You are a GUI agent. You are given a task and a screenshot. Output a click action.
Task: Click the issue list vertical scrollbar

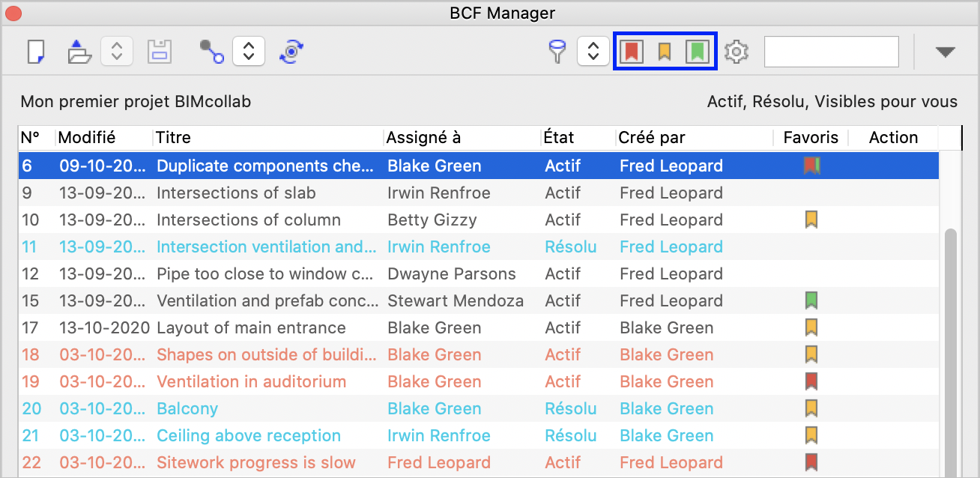point(952,352)
